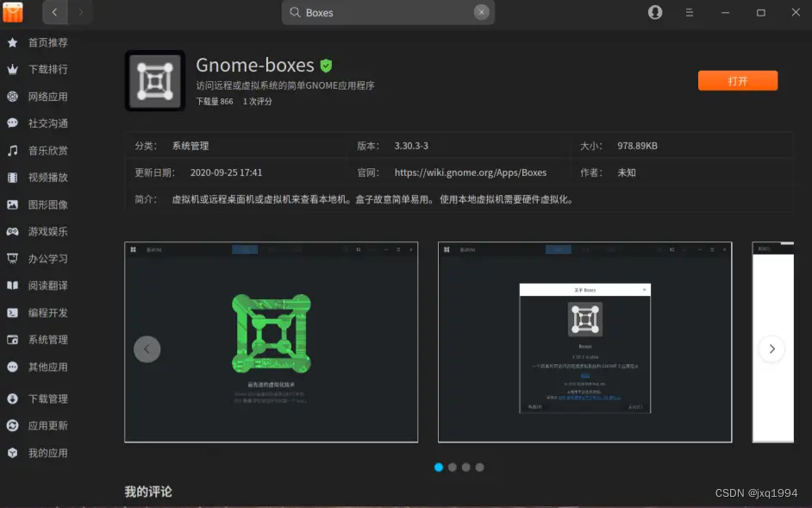Click the size value 978.89KB
812x508 pixels.
[x=637, y=146]
